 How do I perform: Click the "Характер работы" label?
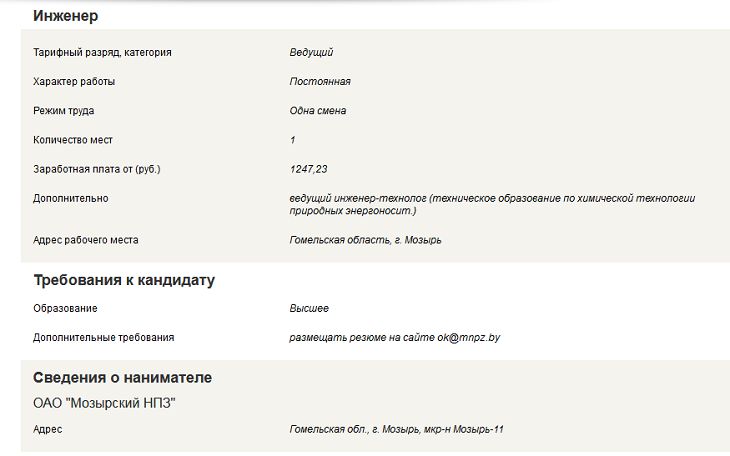74,81
